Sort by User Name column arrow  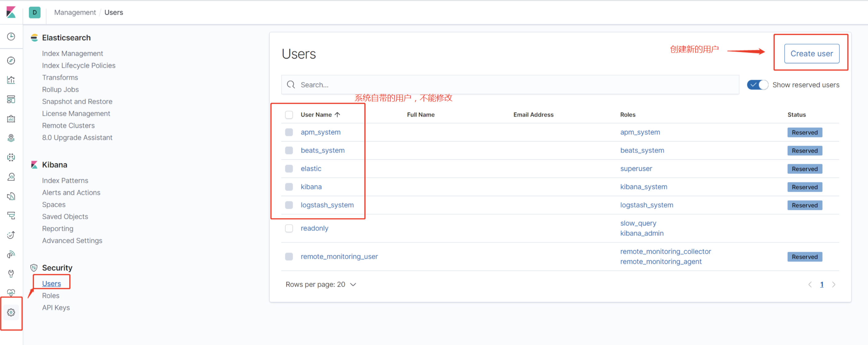click(x=337, y=115)
